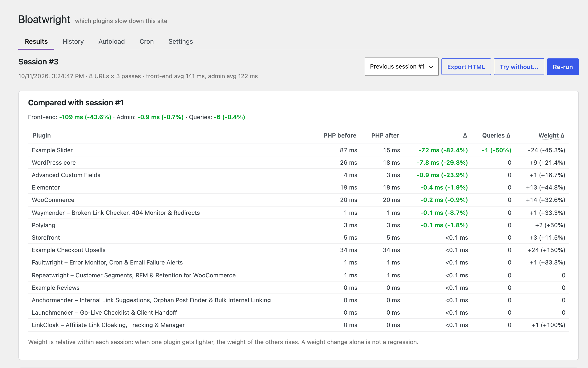The height and width of the screenshot is (368, 588).
Task: Click the Plugin column header
Action: (x=42, y=135)
